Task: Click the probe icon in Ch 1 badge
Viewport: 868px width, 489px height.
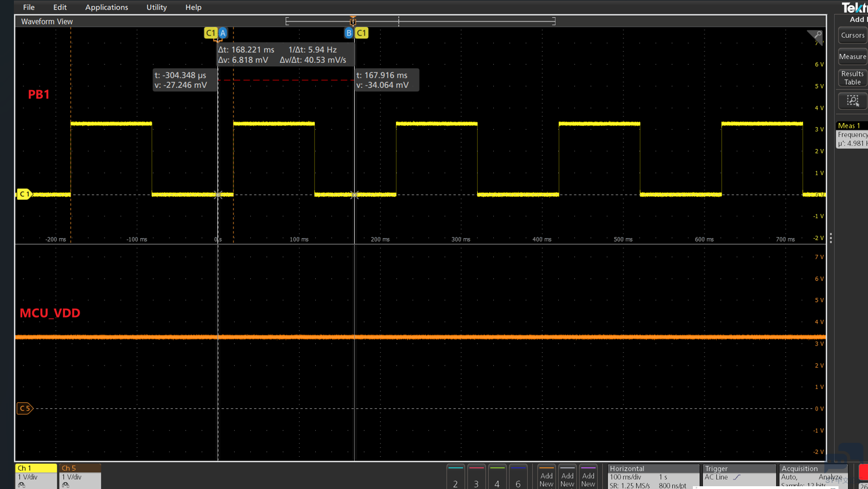Action: click(22, 486)
